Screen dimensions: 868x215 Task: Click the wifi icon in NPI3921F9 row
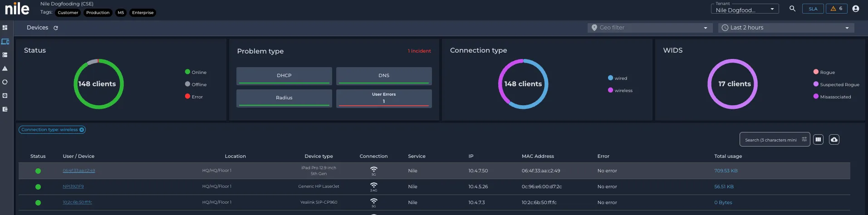coord(374,185)
